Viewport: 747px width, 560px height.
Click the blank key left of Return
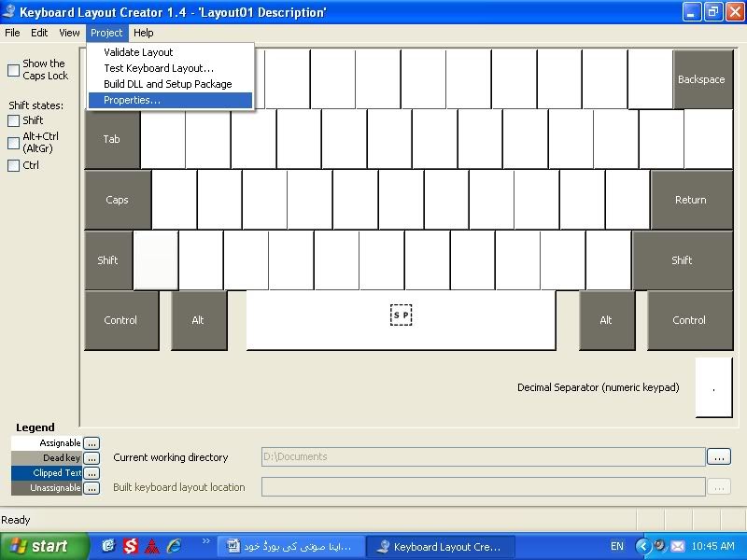point(627,200)
